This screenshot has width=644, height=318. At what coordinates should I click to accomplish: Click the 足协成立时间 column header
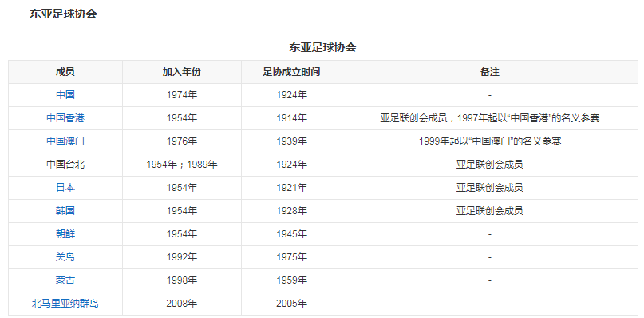point(291,72)
